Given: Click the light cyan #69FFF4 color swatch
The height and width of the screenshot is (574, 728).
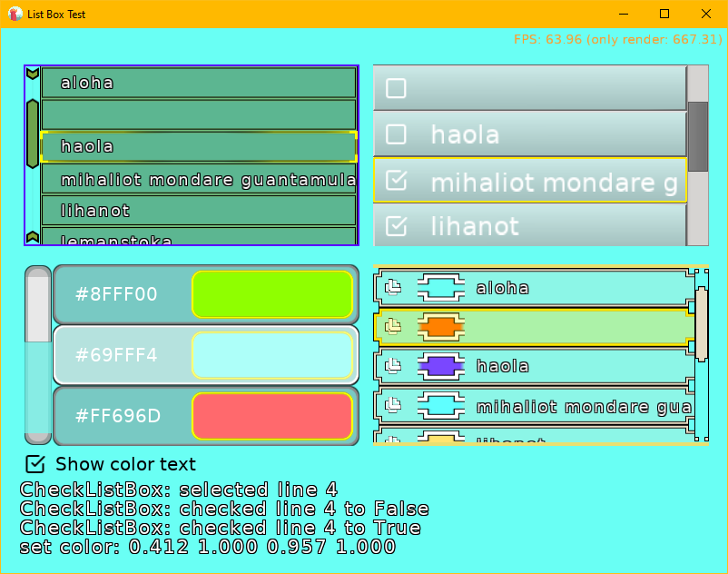Looking at the screenshot, I should pyautogui.click(x=271, y=355).
